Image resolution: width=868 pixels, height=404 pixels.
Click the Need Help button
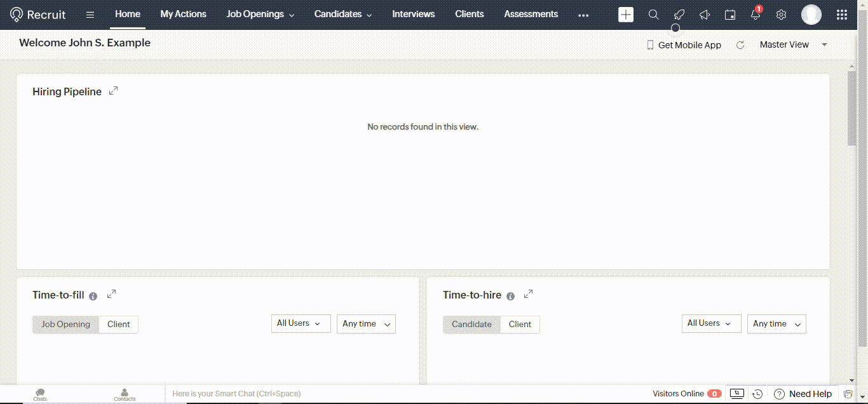[803, 394]
